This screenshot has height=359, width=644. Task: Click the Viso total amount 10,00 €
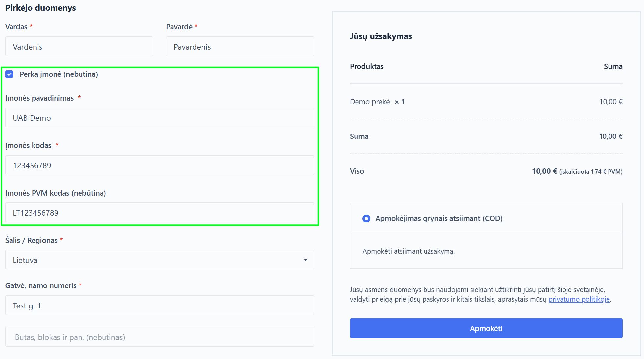[x=544, y=171]
